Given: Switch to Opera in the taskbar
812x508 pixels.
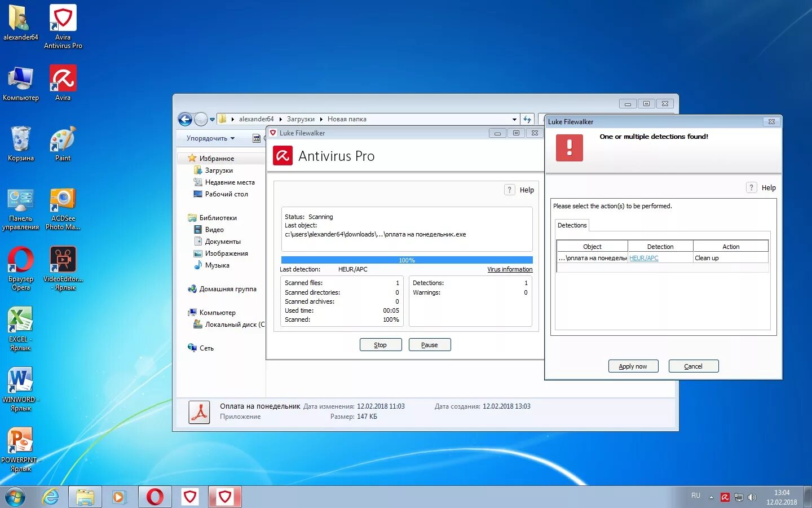Looking at the screenshot, I should (155, 497).
